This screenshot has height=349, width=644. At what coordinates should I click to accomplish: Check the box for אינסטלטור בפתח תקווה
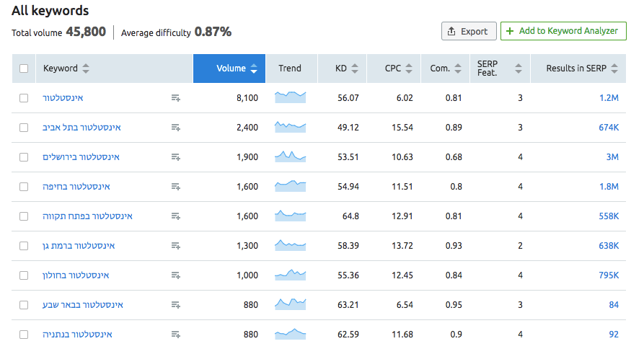[x=24, y=216]
